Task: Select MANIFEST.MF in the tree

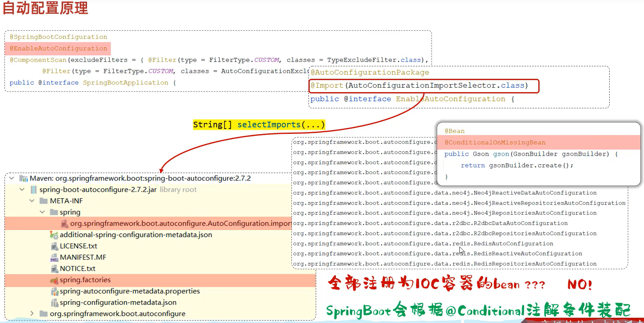Action: (83, 258)
